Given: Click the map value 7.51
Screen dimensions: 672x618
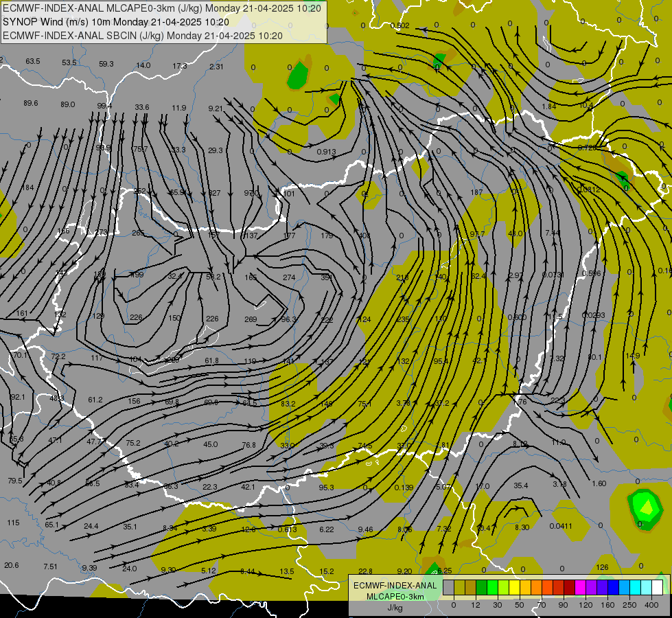Looking at the screenshot, I should tap(50, 566).
